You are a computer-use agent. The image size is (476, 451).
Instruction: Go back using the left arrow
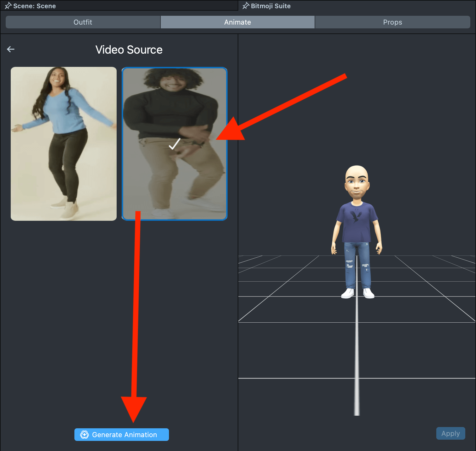point(11,49)
